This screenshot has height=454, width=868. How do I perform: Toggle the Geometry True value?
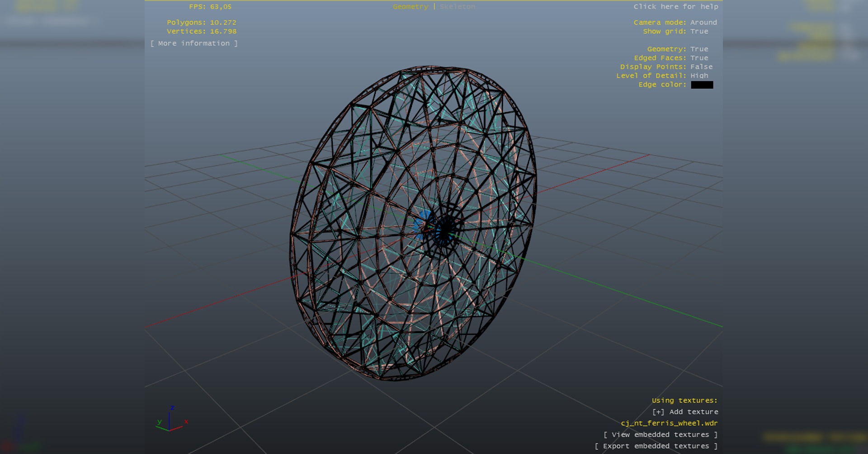point(699,49)
